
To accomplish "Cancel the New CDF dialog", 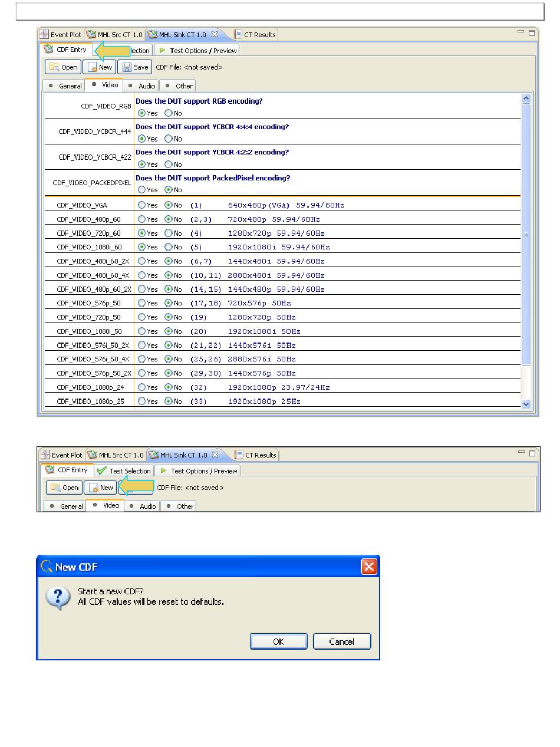I will point(341,641).
